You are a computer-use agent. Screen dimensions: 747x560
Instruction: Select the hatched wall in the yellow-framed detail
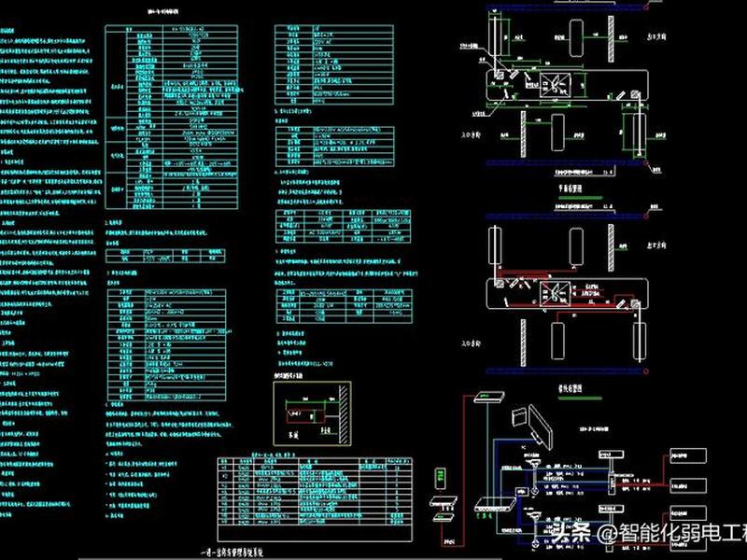344,413
